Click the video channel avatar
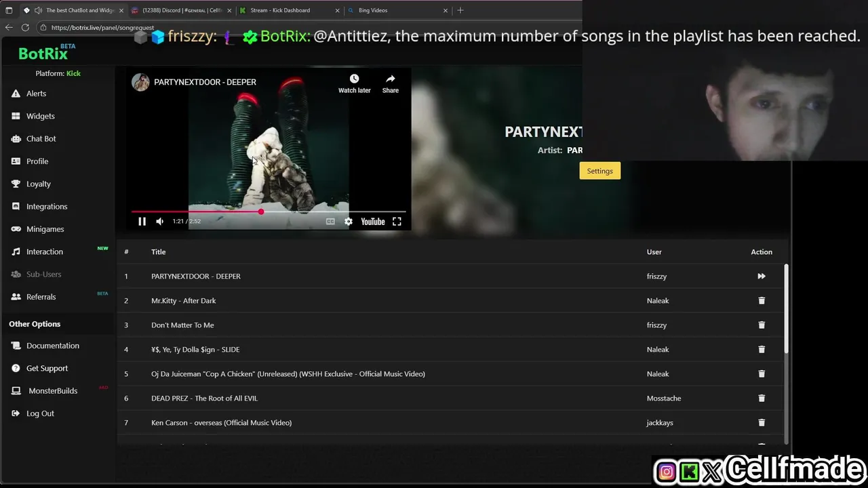Viewport: 868px width, 488px height. pos(140,82)
